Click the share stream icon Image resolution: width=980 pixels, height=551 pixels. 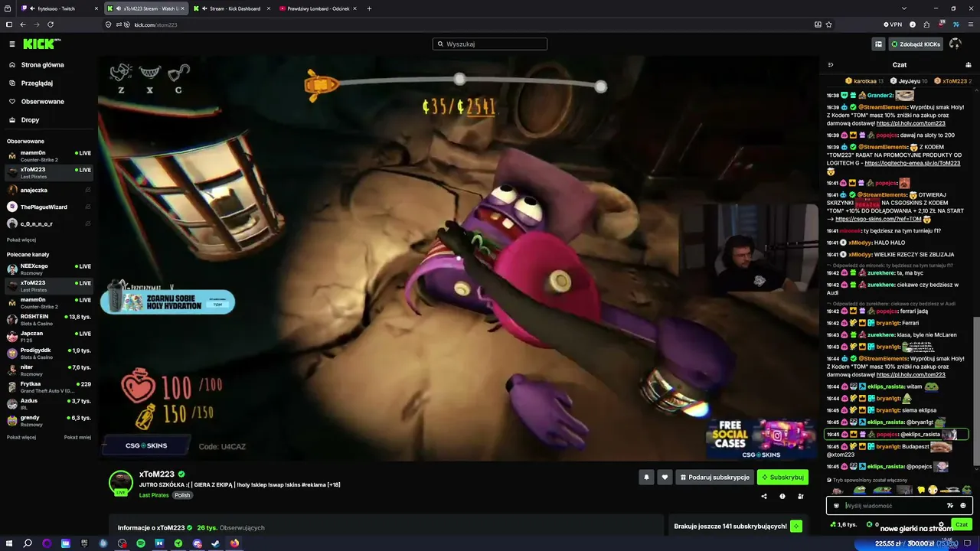(x=764, y=496)
